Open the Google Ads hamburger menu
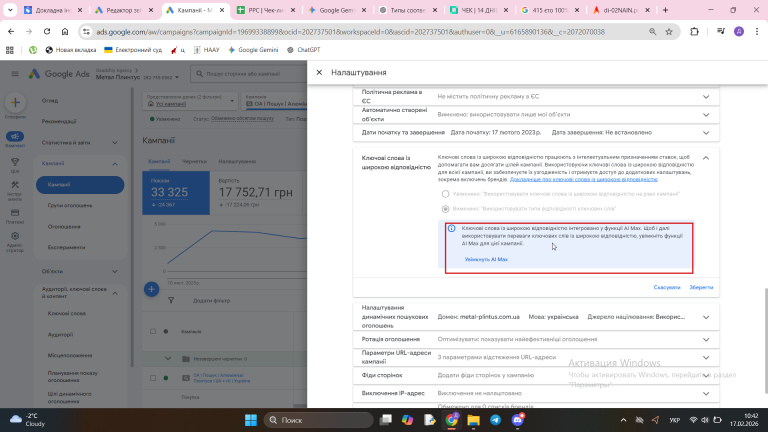This screenshot has height=432, width=768. click(15, 74)
